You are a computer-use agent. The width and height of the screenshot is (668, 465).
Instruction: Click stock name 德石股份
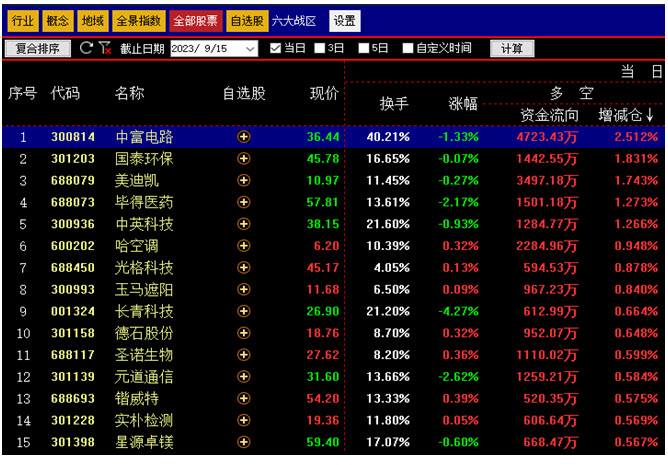[x=144, y=333]
